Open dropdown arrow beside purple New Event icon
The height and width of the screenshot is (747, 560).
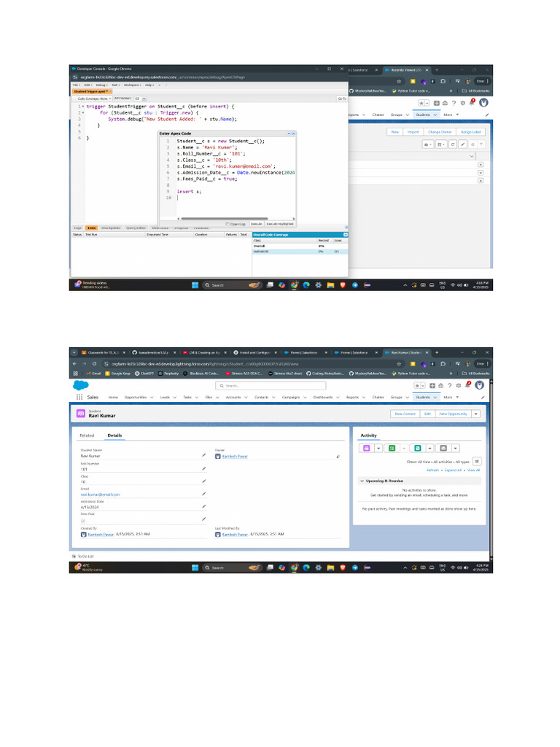(x=378, y=449)
